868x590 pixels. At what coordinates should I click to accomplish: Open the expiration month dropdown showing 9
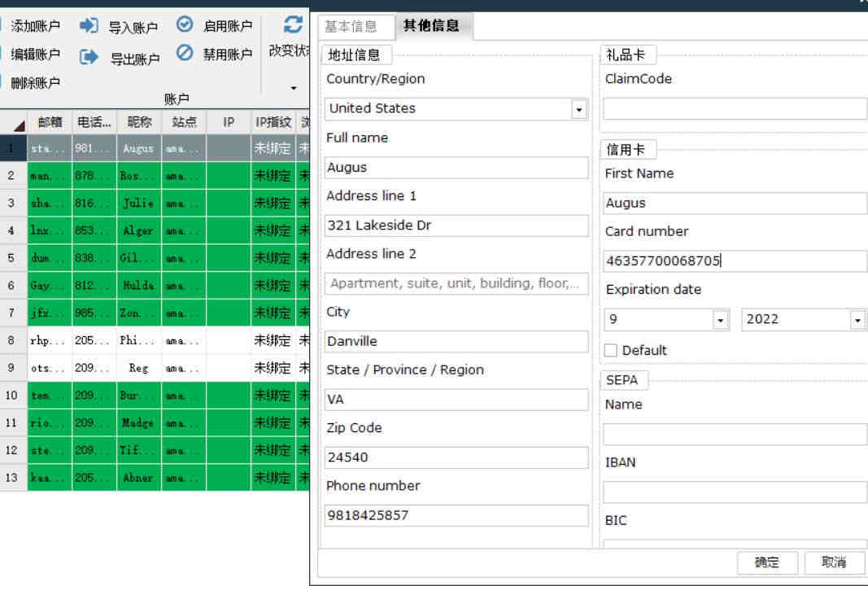[x=720, y=320]
